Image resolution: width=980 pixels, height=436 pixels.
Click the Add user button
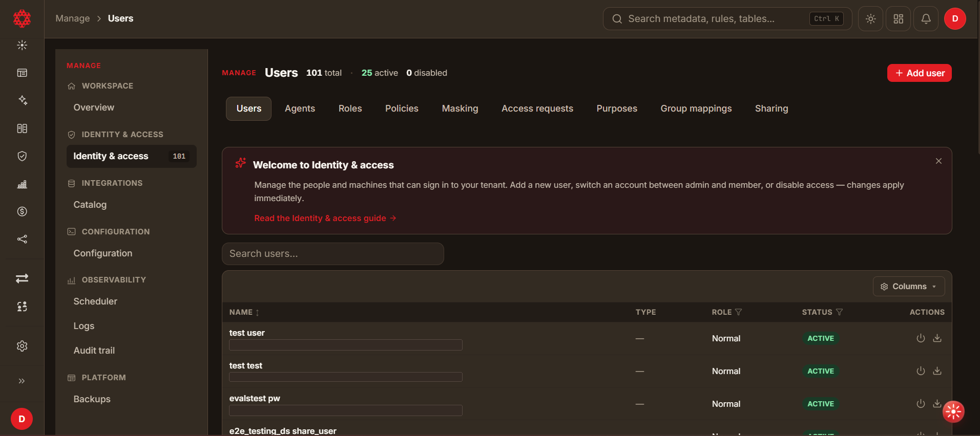pyautogui.click(x=920, y=73)
